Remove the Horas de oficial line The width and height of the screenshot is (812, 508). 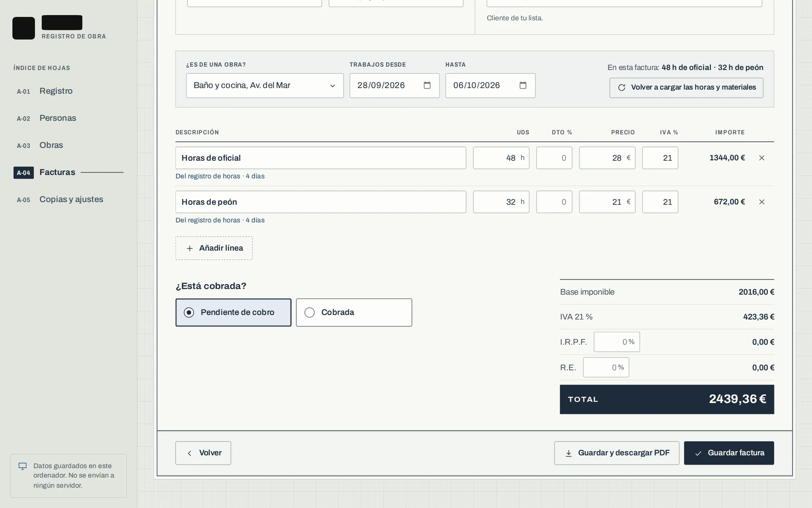(762, 158)
